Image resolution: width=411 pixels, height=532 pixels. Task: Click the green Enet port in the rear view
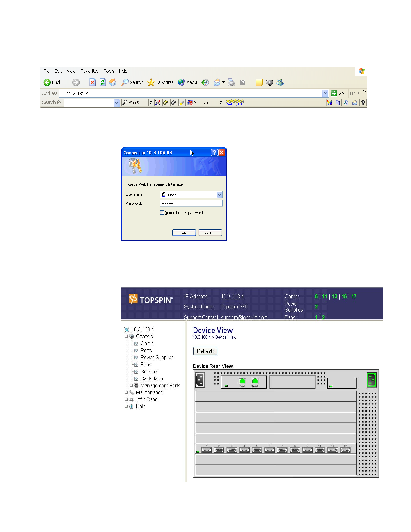pos(242,381)
